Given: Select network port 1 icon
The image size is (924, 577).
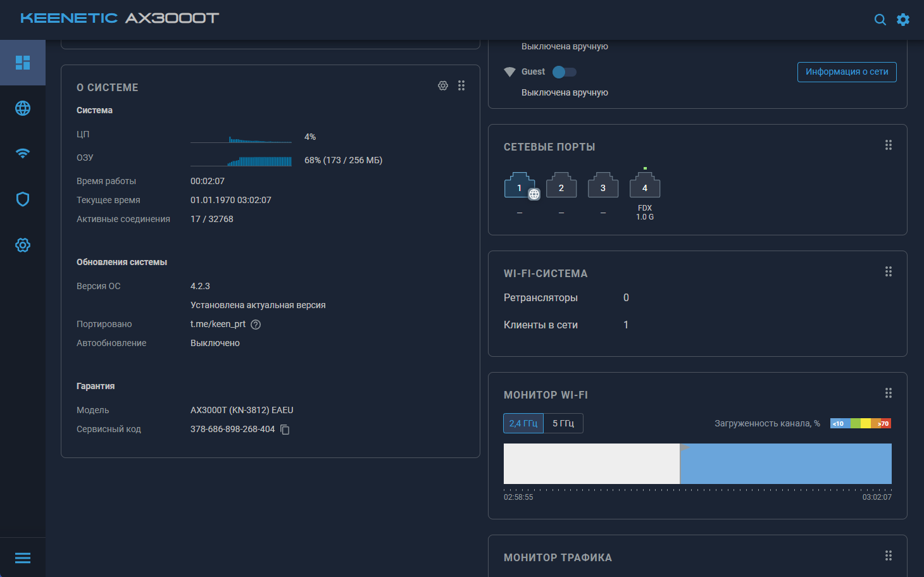Looking at the screenshot, I should tap(520, 185).
